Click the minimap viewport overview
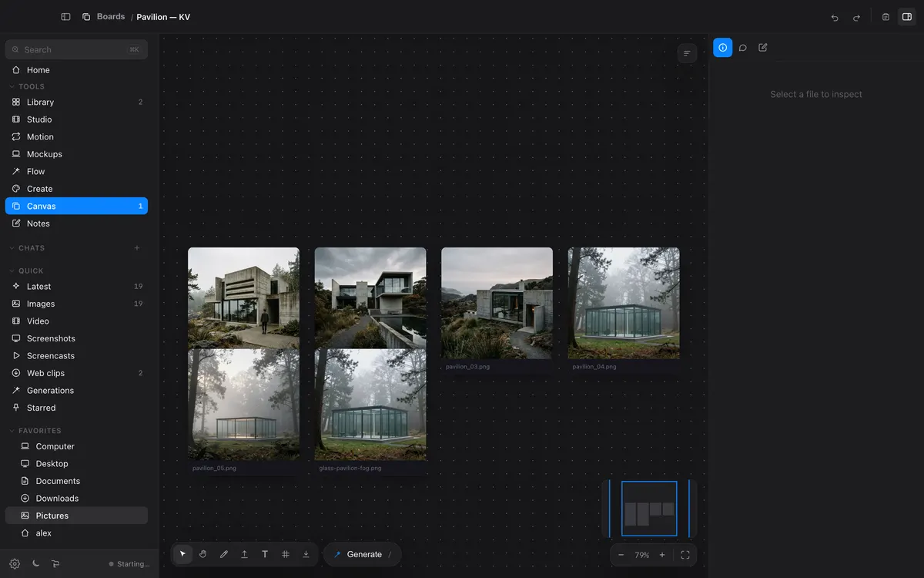924x578 pixels. coord(649,509)
